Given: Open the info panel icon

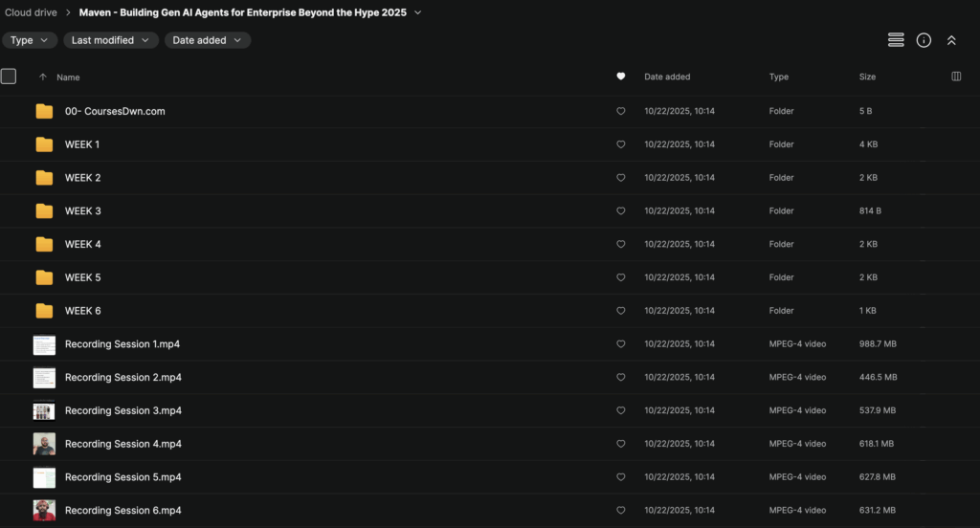Looking at the screenshot, I should [x=924, y=40].
